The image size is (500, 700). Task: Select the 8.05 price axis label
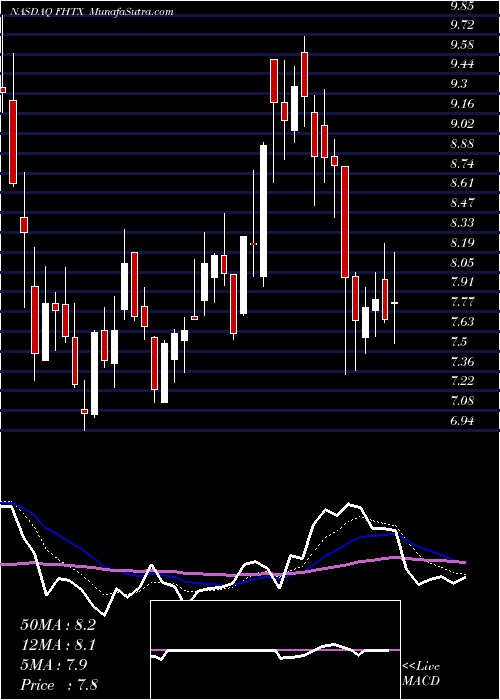click(461, 262)
